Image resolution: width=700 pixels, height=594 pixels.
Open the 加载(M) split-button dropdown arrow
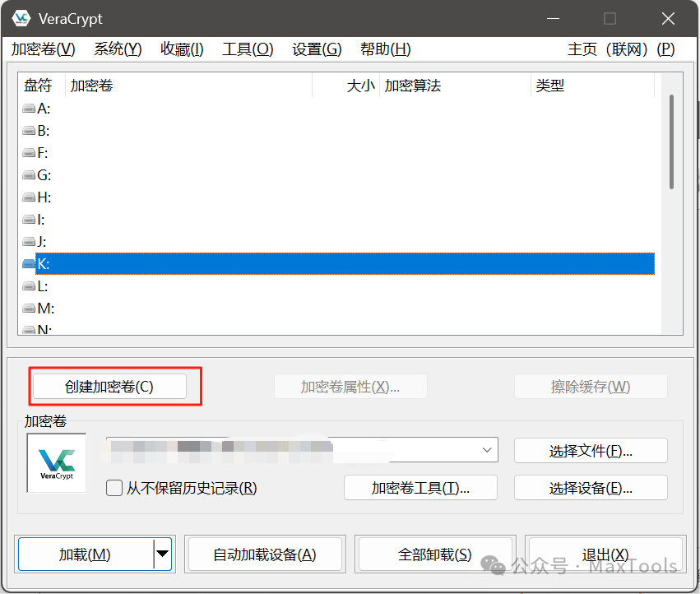point(163,554)
